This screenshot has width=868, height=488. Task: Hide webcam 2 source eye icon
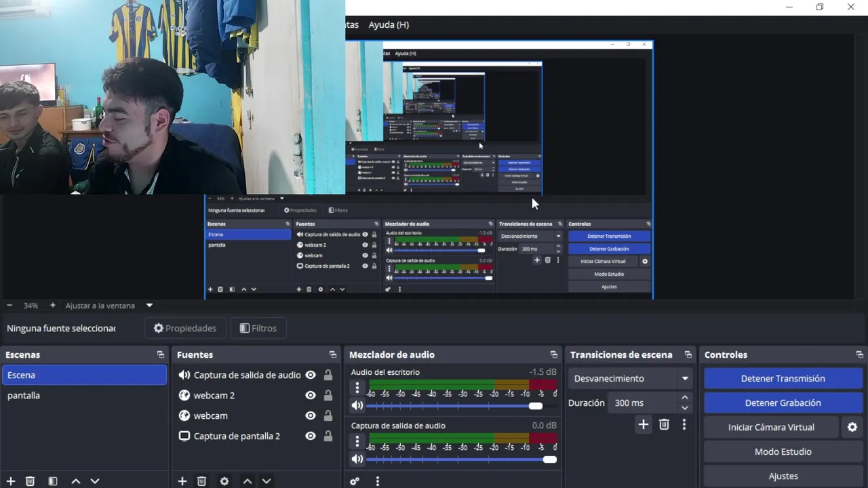click(x=311, y=395)
